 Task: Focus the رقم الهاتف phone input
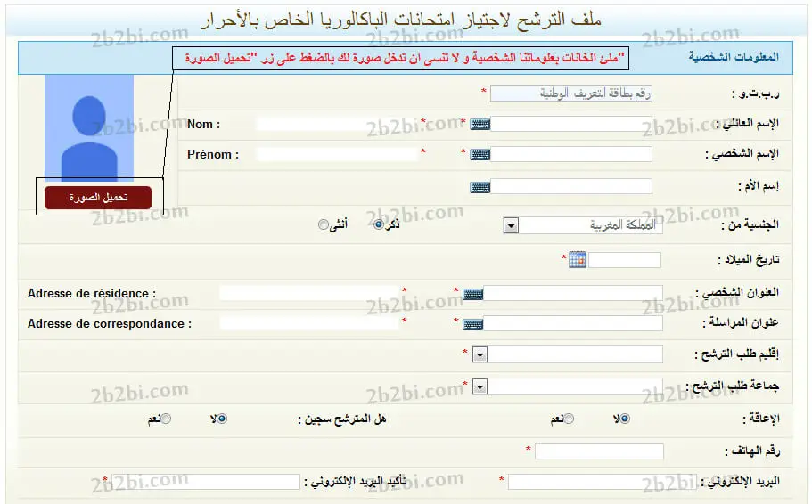click(x=599, y=451)
